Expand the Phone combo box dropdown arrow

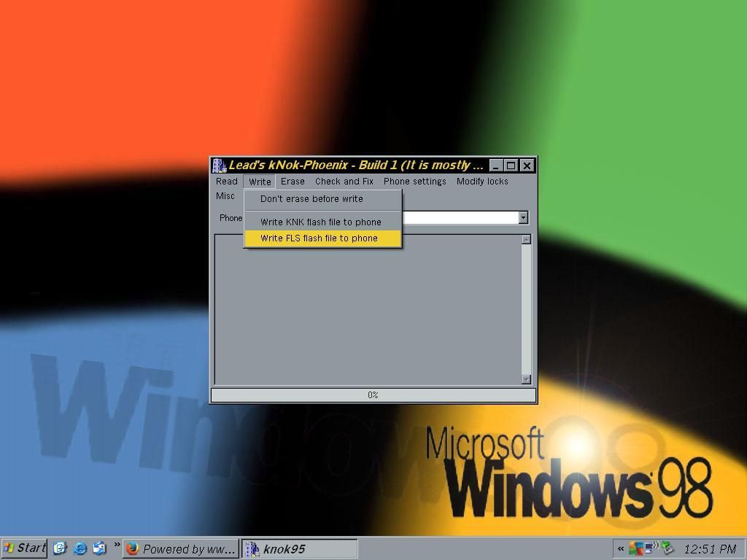[x=523, y=217]
